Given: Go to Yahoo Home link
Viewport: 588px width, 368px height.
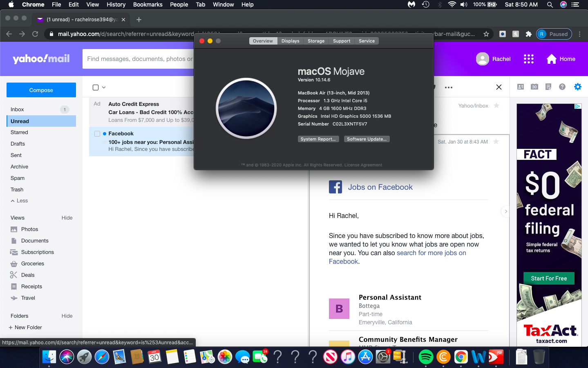Looking at the screenshot, I should pos(561,59).
